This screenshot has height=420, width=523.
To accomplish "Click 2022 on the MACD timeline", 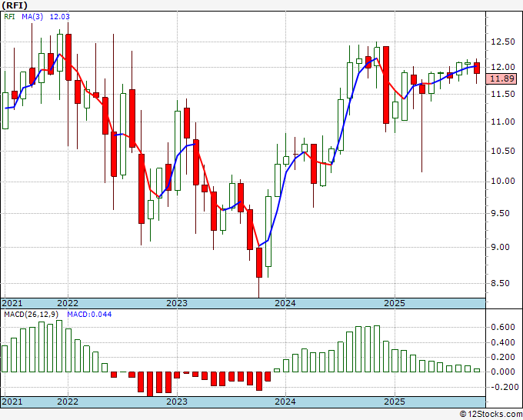I will point(68,402).
